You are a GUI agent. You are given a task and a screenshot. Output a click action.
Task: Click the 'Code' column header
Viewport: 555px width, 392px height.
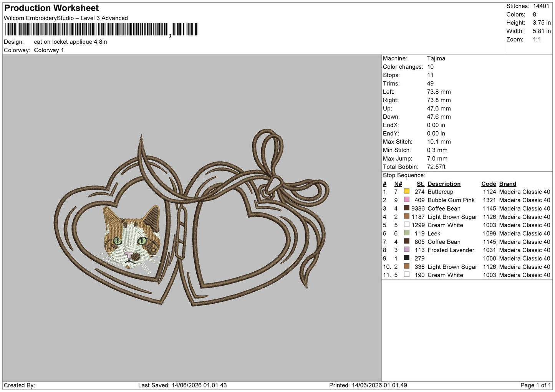(x=489, y=184)
